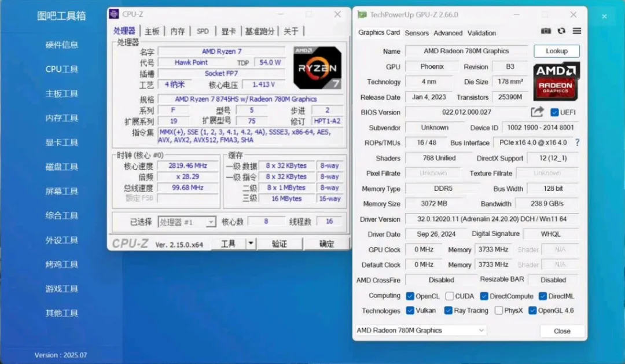Open the 关于 tab in CPU-Z
625x364 pixels.
pyautogui.click(x=291, y=31)
